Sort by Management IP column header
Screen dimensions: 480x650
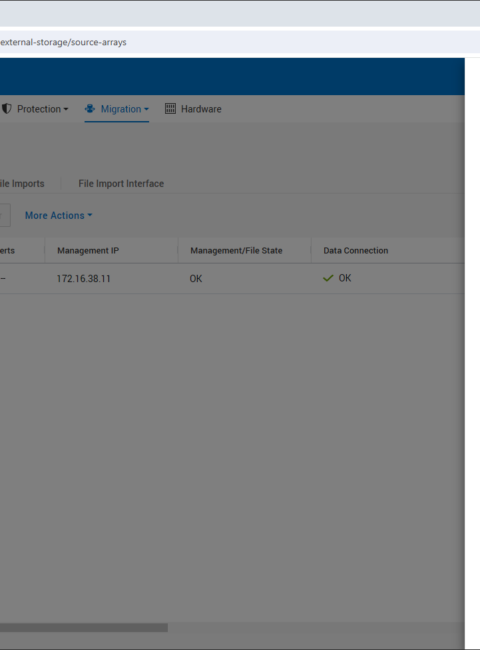point(88,250)
